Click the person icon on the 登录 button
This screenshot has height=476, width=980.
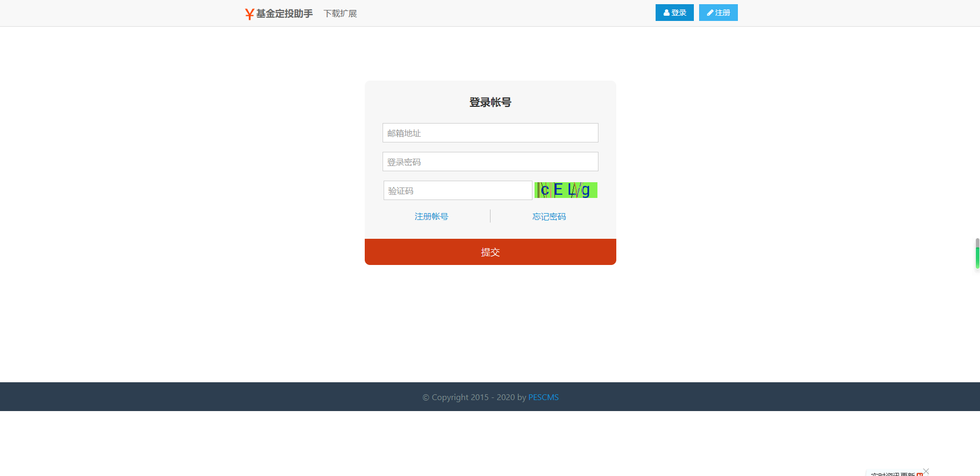pos(666,12)
